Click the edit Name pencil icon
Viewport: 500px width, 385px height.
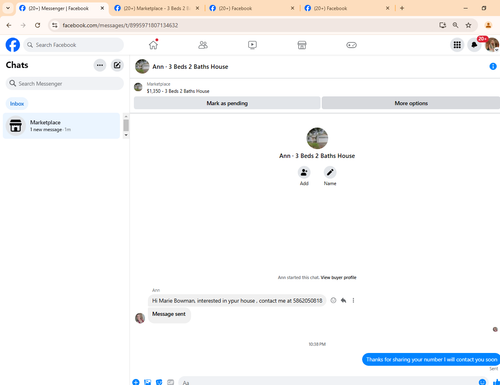pos(330,172)
